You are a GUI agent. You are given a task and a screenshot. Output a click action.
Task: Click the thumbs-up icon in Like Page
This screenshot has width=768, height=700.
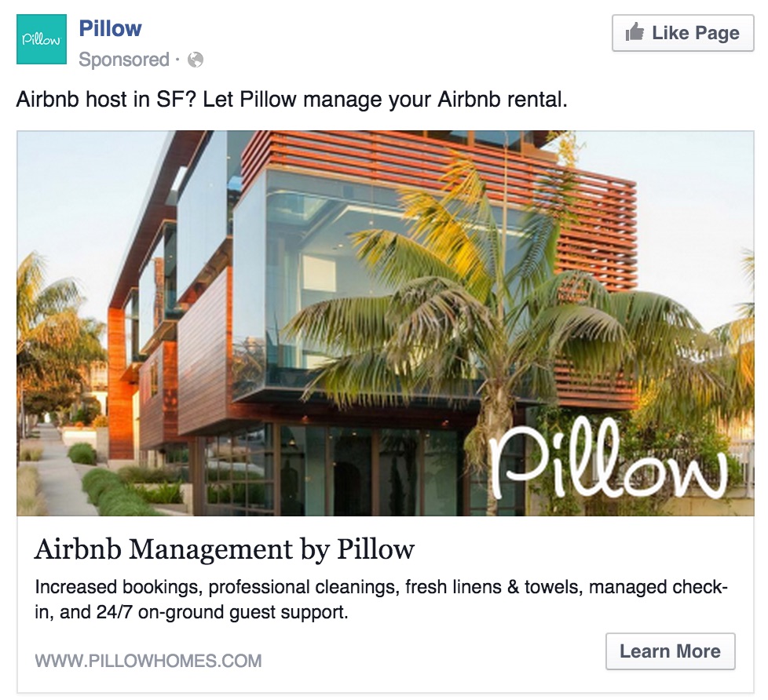pos(635,32)
